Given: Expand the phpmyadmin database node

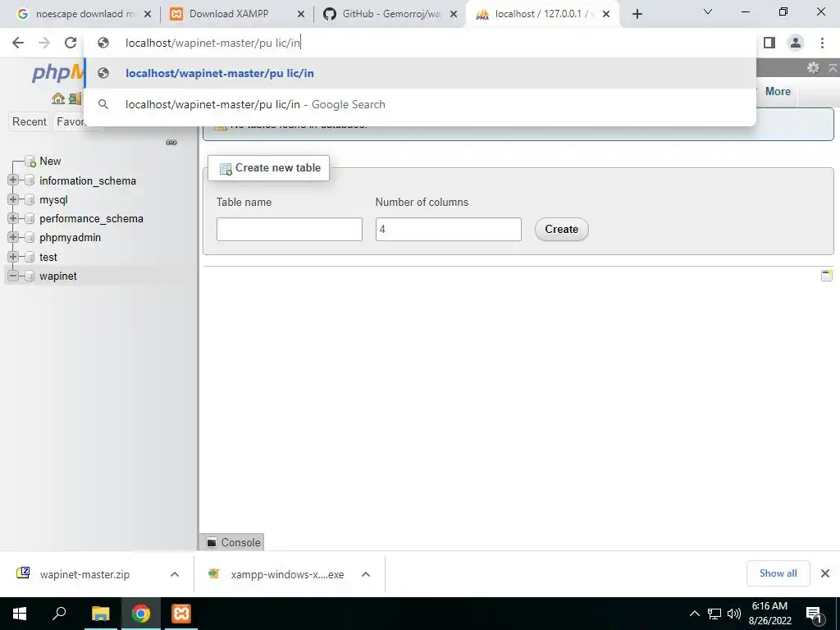Looking at the screenshot, I should pyautogui.click(x=13, y=237).
